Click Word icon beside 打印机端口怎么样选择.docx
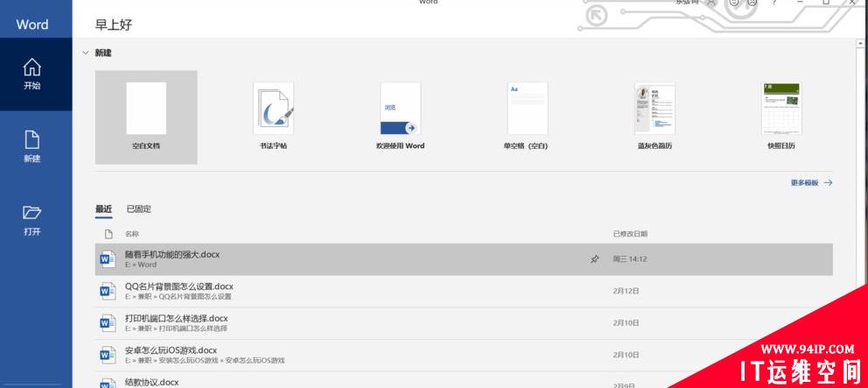Viewport: 868px width, 388px height. (108, 323)
